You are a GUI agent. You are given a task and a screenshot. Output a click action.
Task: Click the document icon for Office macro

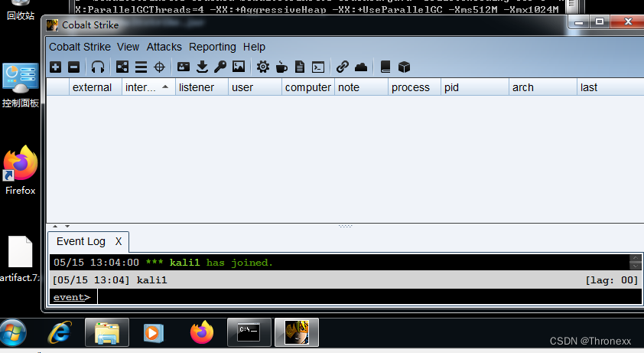300,67
